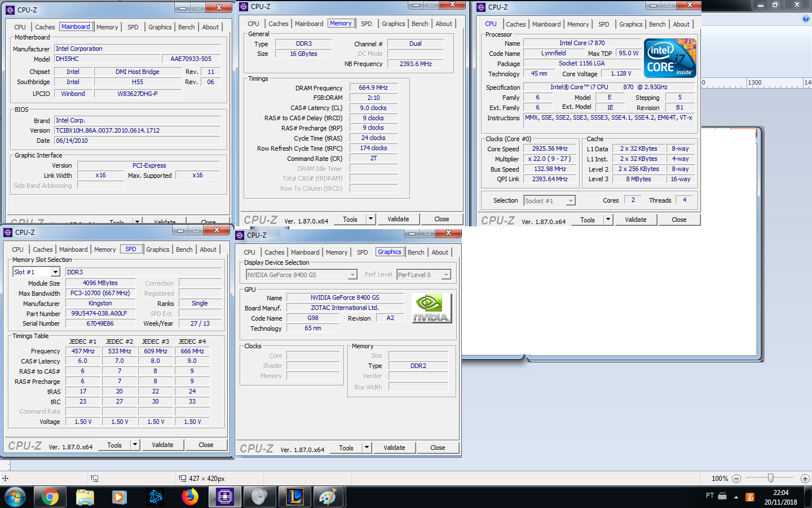Viewport: 812px width, 508px height.
Task: Switch to SPD tab in Memory window
Action: pos(367,24)
